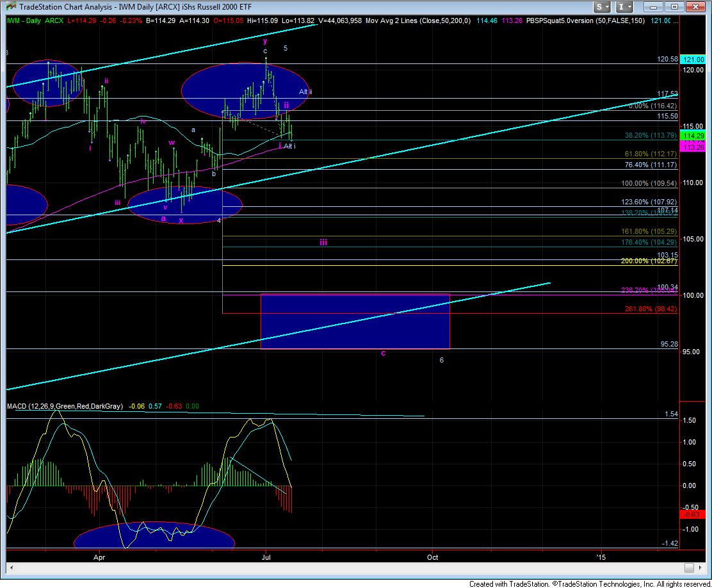Click the '61.80% (112.17)' Fibonacci label
712x588 pixels.
pyautogui.click(x=651, y=154)
